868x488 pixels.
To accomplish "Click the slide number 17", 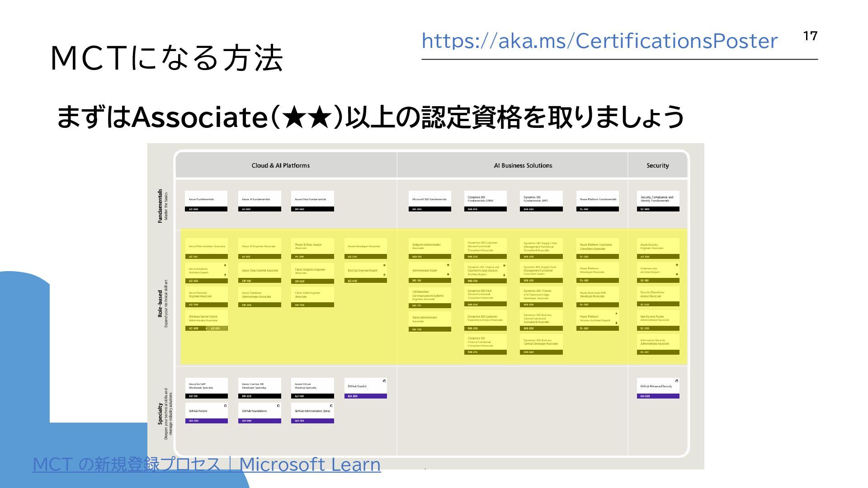I will pyautogui.click(x=810, y=36).
